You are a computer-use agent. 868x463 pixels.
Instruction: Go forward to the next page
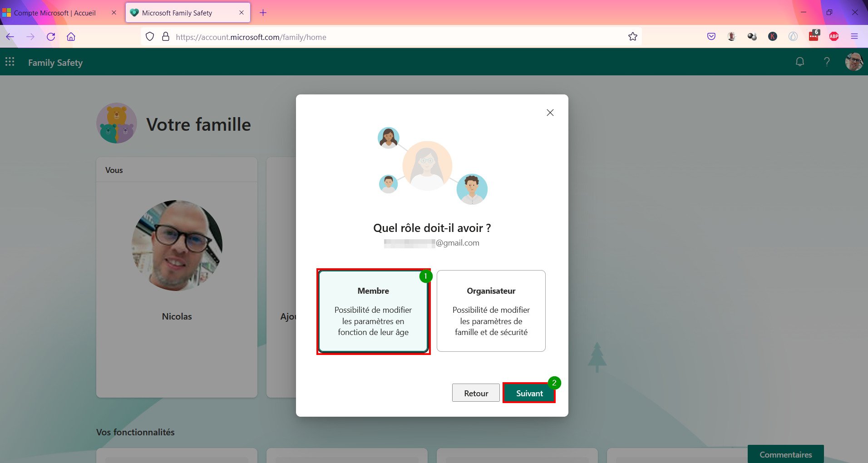pyautogui.click(x=30, y=37)
